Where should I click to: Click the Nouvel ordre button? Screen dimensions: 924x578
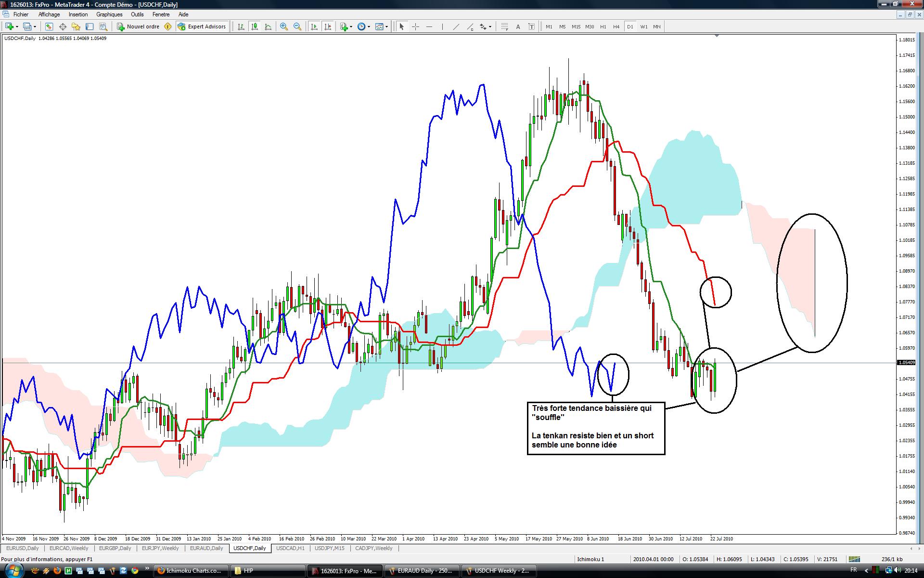pyautogui.click(x=139, y=27)
